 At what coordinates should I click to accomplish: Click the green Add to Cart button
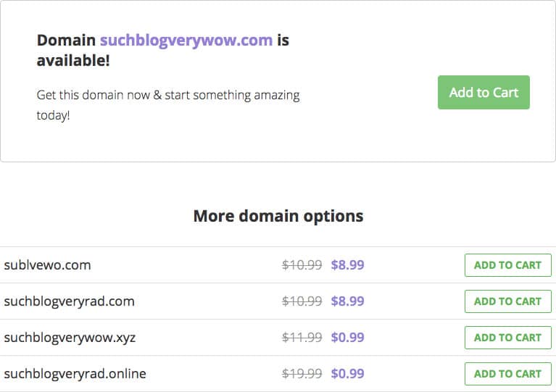pyautogui.click(x=484, y=92)
